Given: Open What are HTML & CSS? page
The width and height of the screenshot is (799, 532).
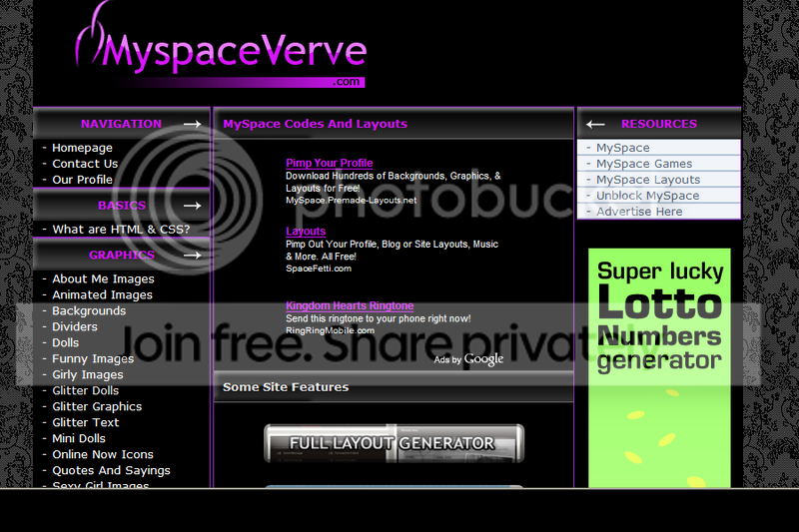Looking at the screenshot, I should coord(121,230).
